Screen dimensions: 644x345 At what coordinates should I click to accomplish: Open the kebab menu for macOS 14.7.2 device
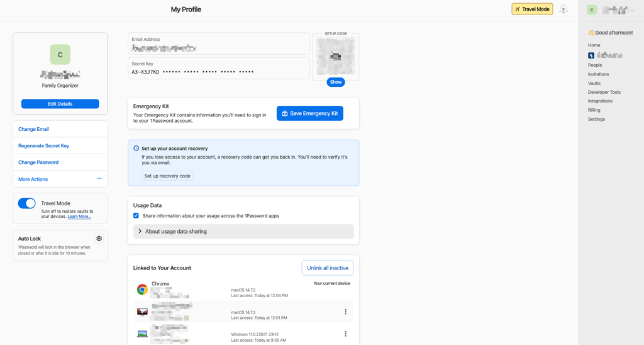point(345,312)
